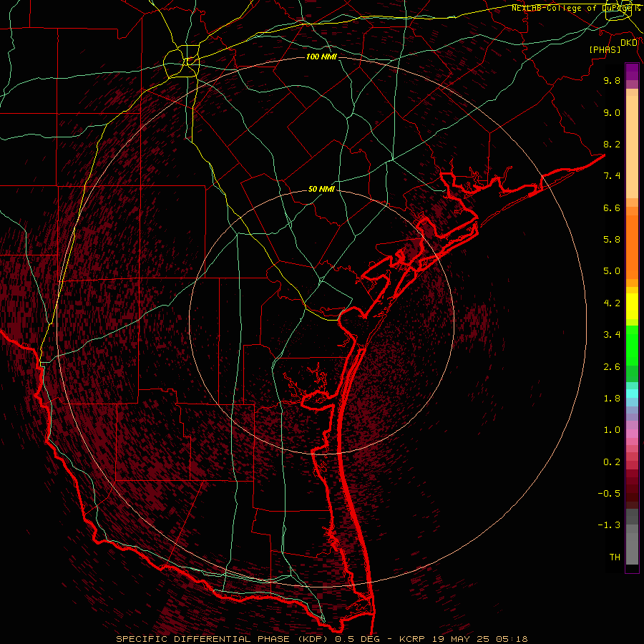Click the 0.2 value on color scale
Viewport: 644px width, 644px height.
pyautogui.click(x=612, y=462)
